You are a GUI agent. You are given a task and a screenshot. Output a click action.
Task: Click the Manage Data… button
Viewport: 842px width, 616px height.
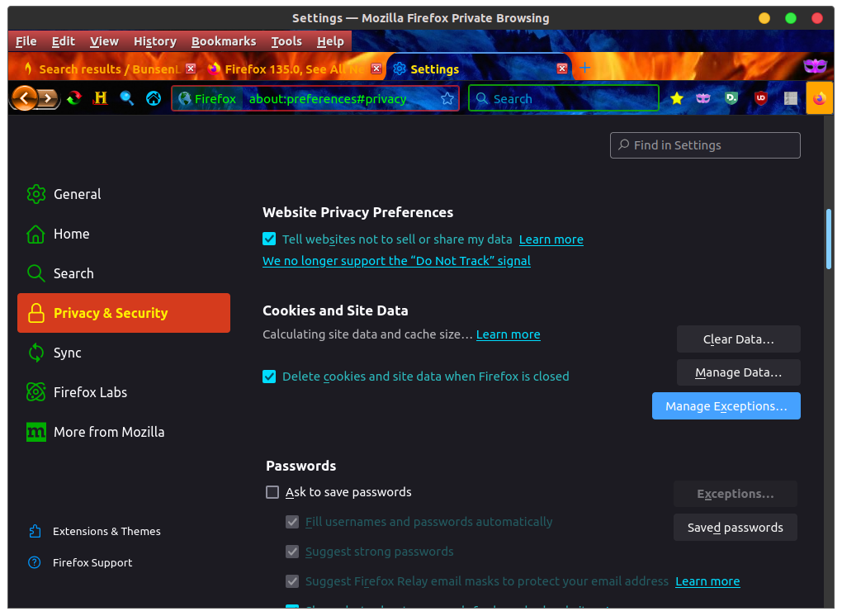click(738, 372)
